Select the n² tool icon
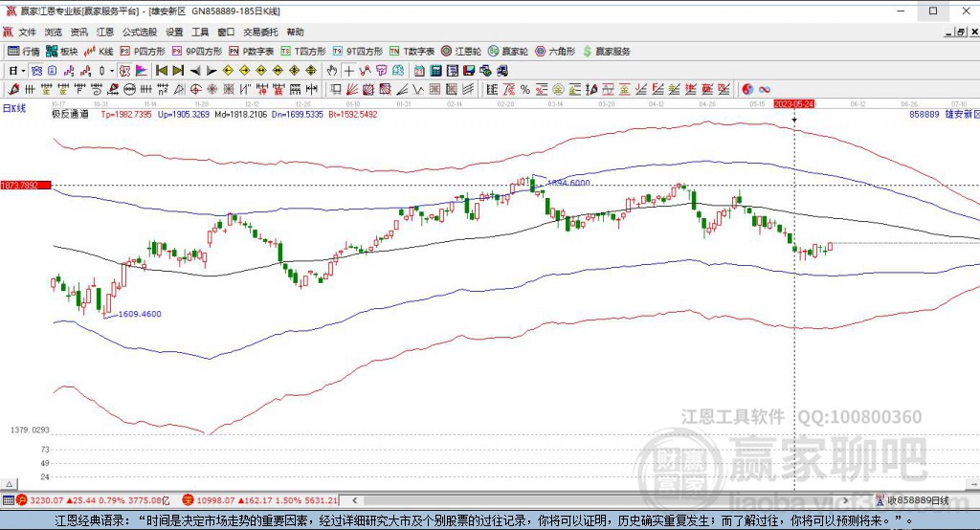 162,89
